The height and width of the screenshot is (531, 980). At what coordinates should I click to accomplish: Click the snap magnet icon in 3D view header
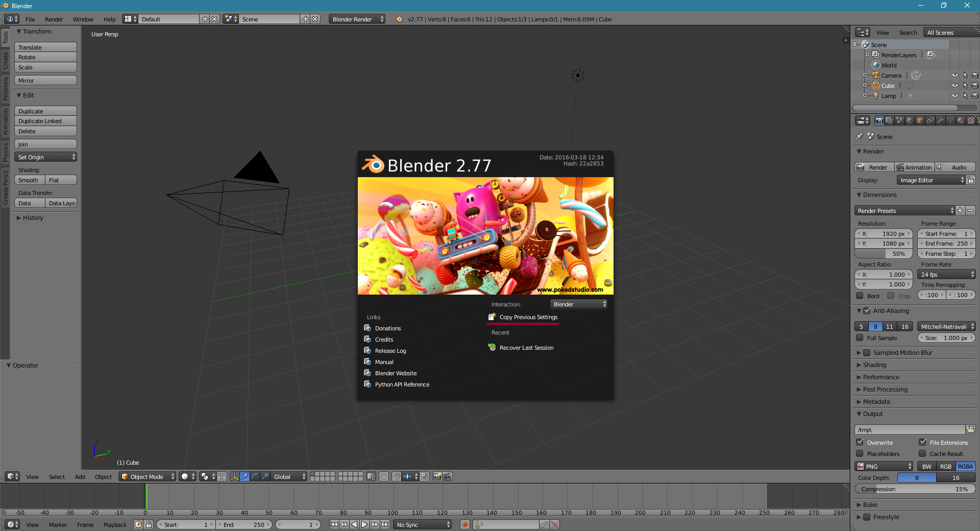(x=397, y=476)
